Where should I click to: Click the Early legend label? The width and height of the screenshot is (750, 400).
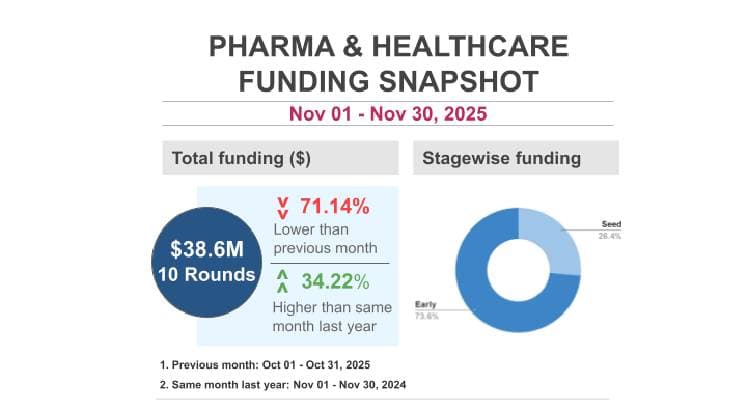[426, 304]
